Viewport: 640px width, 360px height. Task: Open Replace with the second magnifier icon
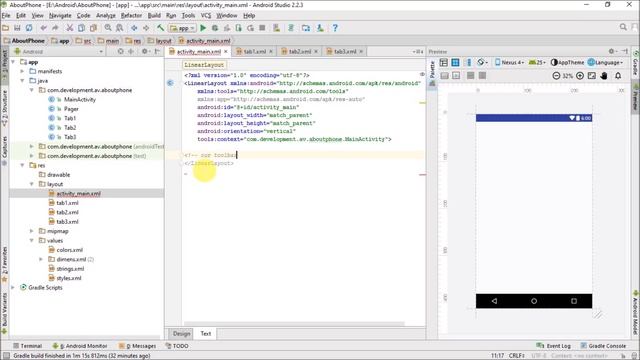pyautogui.click(x=120, y=28)
